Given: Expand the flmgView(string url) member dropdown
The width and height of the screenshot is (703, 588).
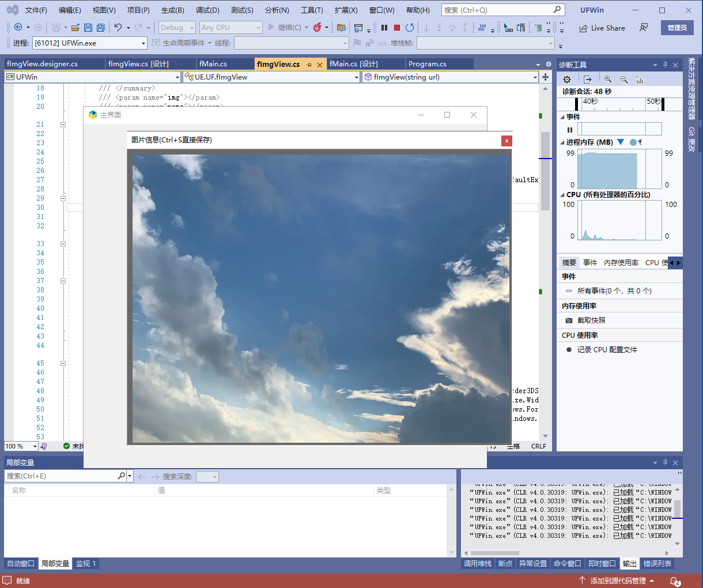Looking at the screenshot, I should (x=535, y=77).
